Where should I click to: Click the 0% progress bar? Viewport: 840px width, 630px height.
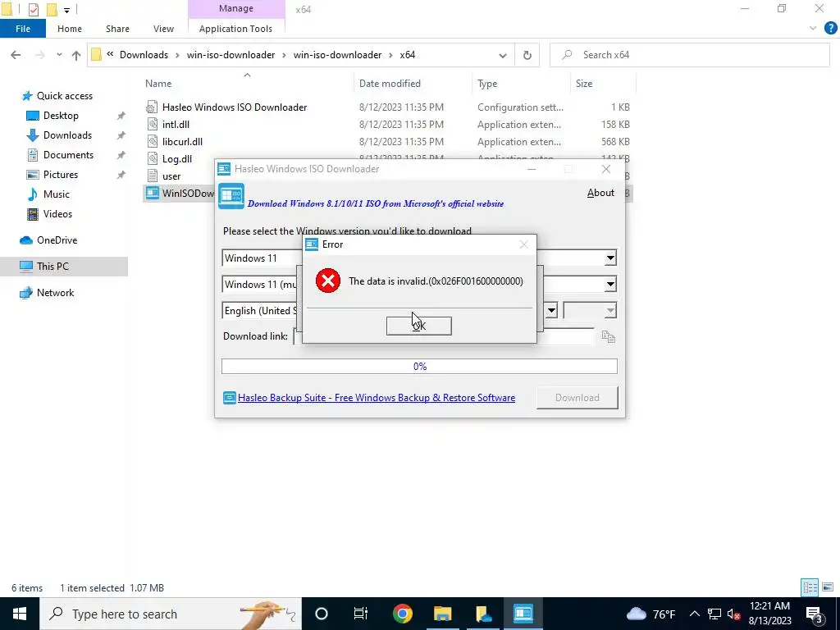pos(419,367)
